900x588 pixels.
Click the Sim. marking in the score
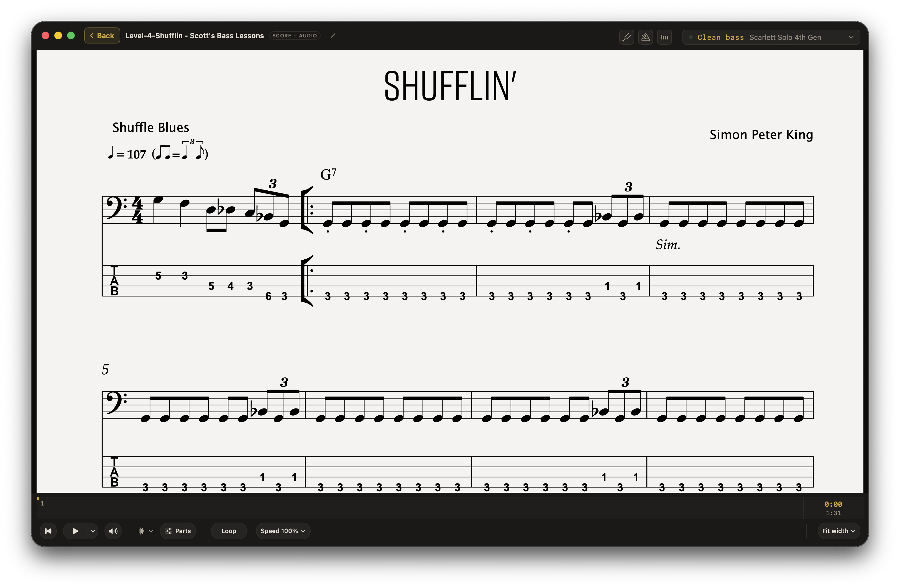coord(668,245)
